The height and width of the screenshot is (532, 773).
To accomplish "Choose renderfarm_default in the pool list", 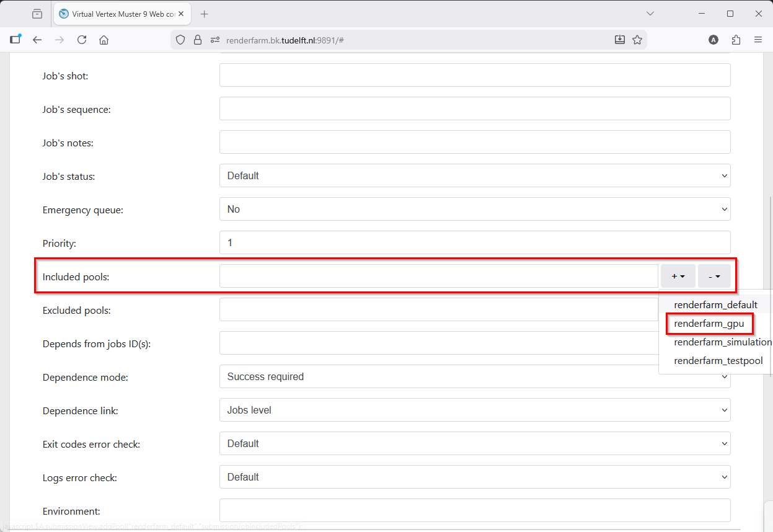I will tap(715, 305).
